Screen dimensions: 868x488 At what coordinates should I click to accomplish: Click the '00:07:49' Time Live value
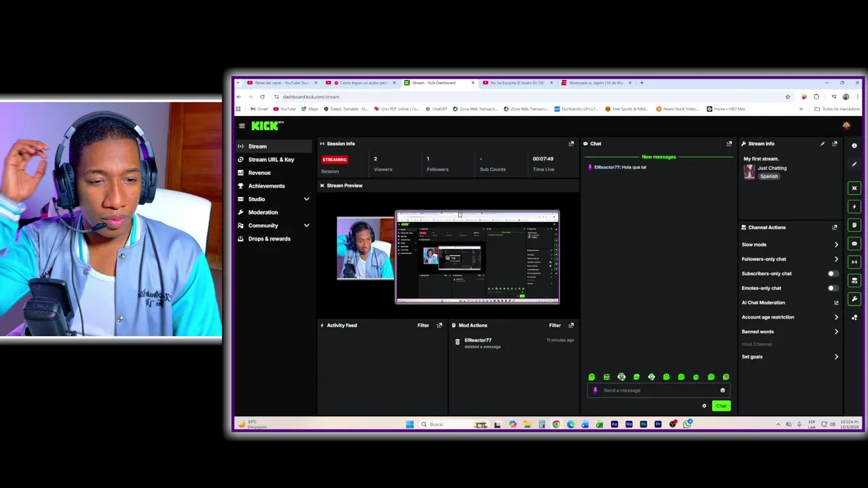pyautogui.click(x=543, y=159)
